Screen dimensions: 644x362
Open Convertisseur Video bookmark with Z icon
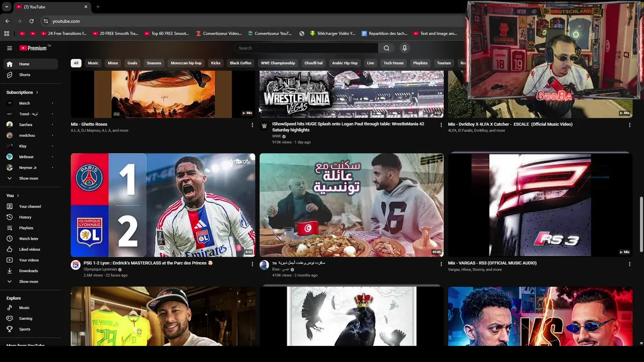click(219, 33)
